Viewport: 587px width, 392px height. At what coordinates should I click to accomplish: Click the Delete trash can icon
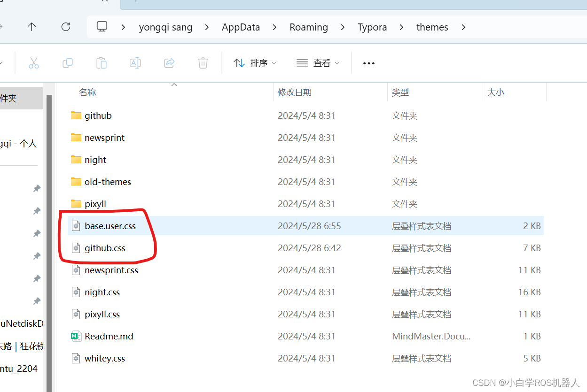tap(203, 63)
